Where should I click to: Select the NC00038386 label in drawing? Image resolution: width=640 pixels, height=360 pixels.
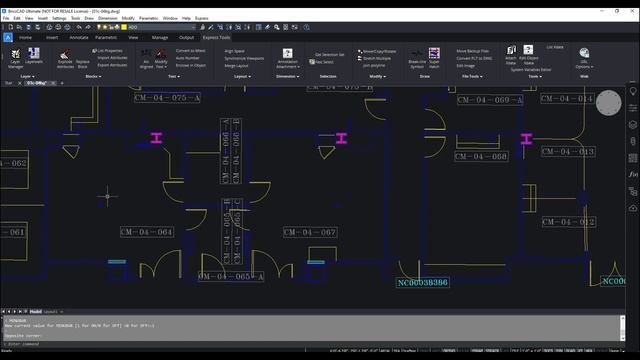(422, 282)
